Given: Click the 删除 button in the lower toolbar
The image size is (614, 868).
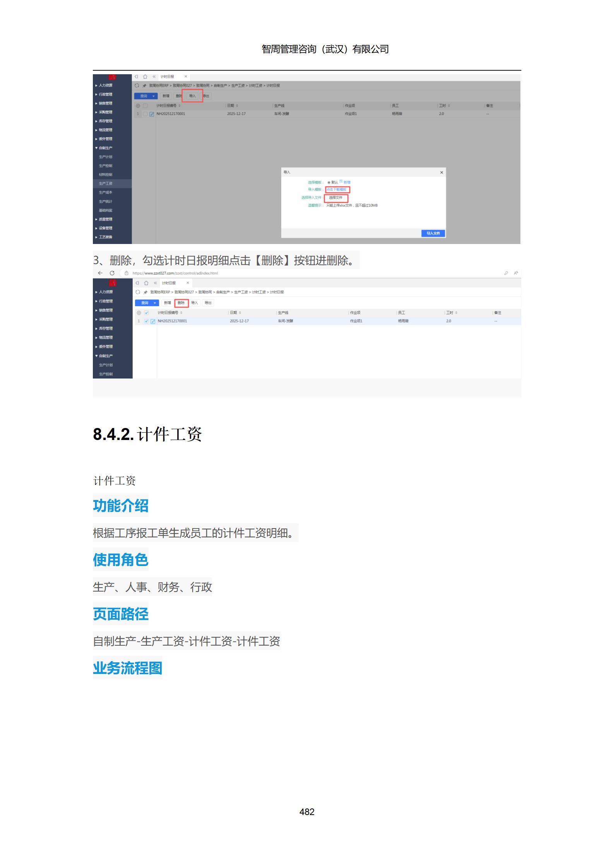Looking at the screenshot, I should coord(181,303).
